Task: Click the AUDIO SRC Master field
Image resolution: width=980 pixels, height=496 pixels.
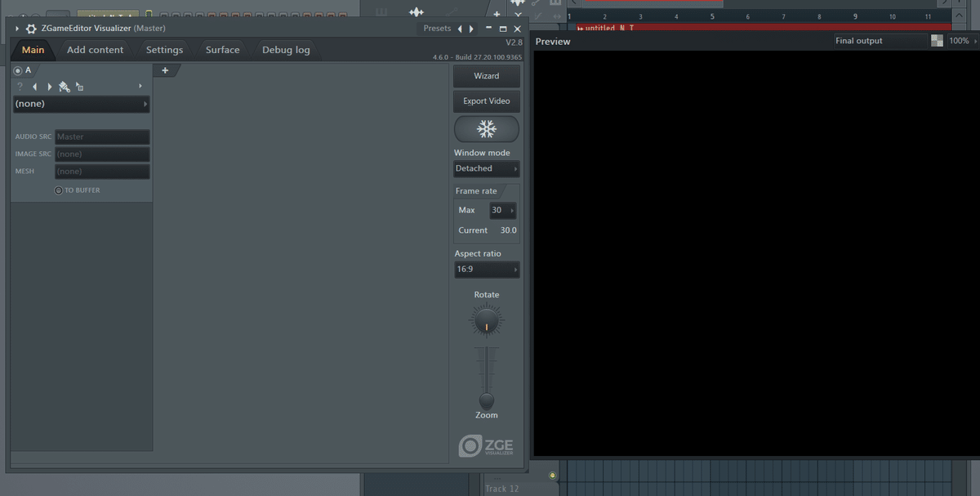Action: point(102,136)
